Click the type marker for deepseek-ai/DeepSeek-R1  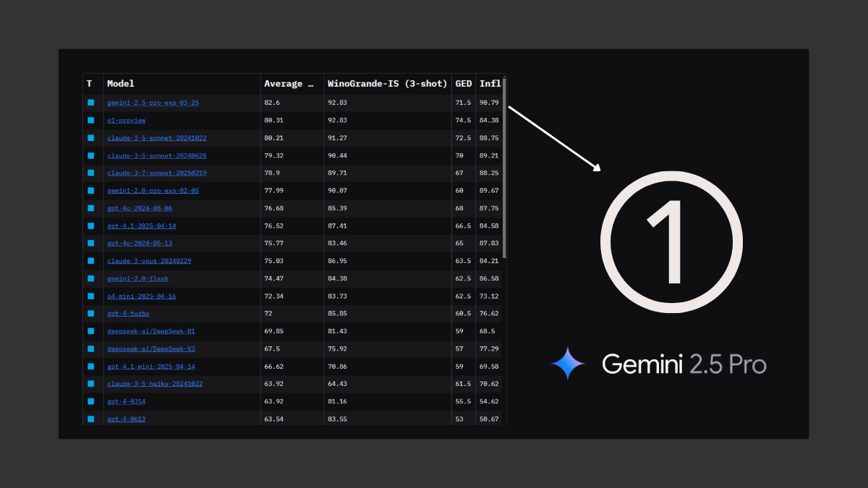tap(91, 331)
